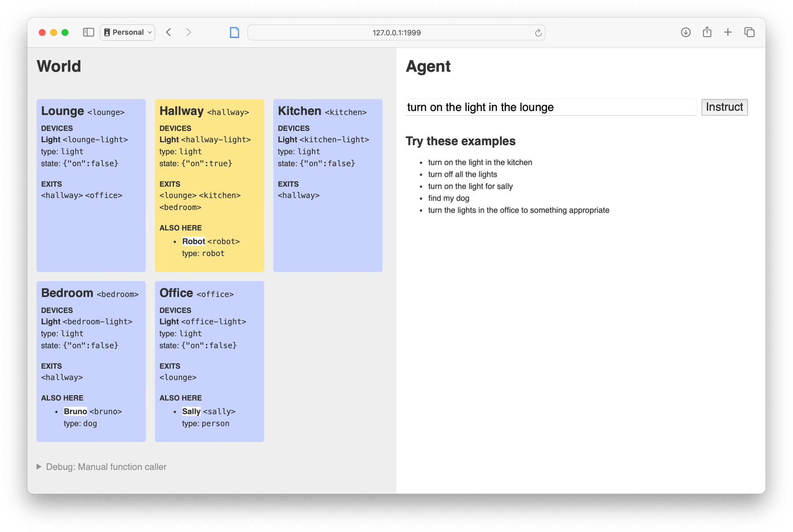
Task: Select example 'find my dog'
Action: click(448, 198)
